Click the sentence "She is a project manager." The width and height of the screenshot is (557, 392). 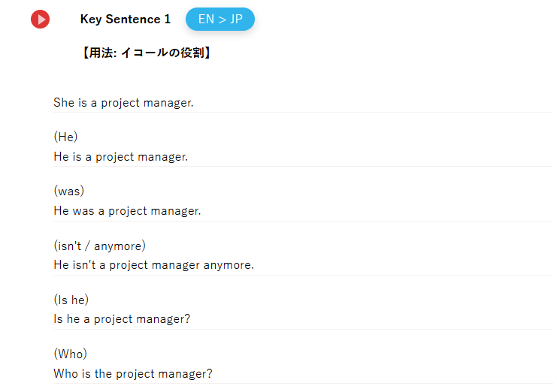pos(123,103)
